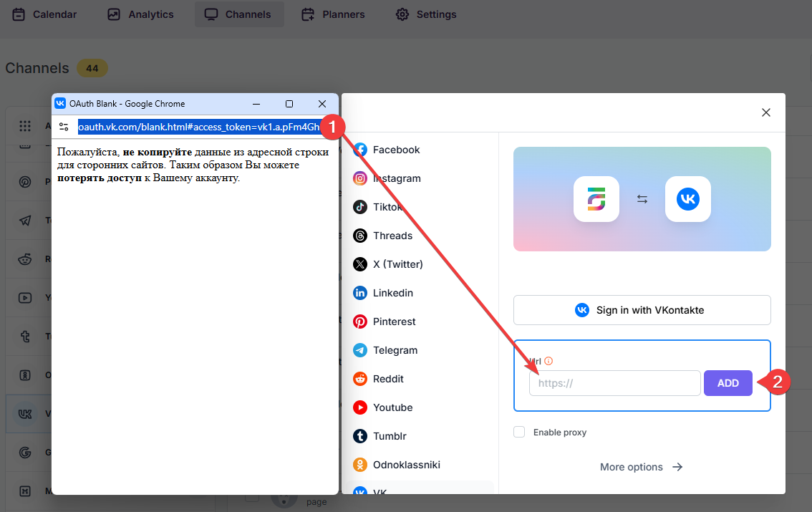812x512 pixels.
Task: Select the VK icon in left sidebar
Action: coord(25,414)
